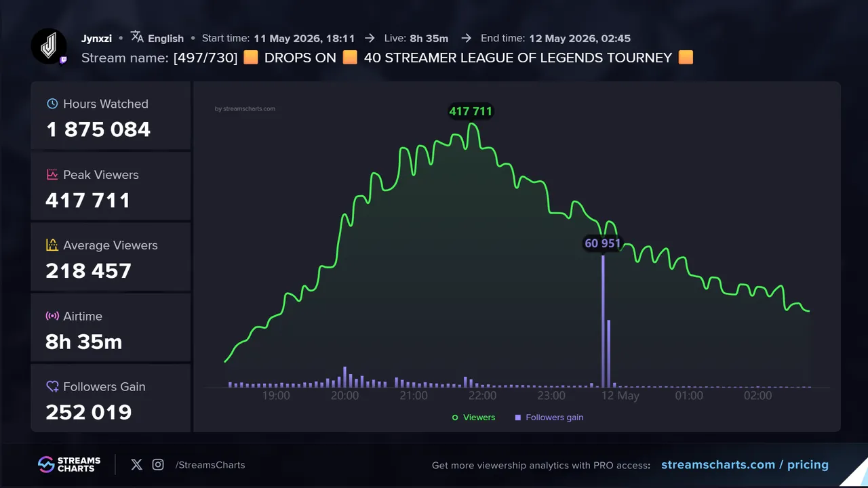Click the tallest followers gain bar

tap(603, 321)
